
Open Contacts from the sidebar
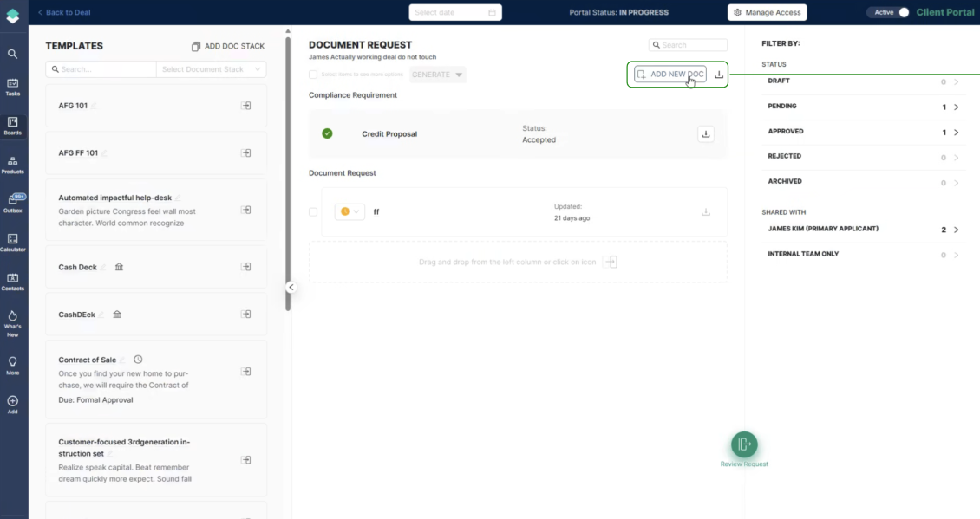pyautogui.click(x=12, y=282)
